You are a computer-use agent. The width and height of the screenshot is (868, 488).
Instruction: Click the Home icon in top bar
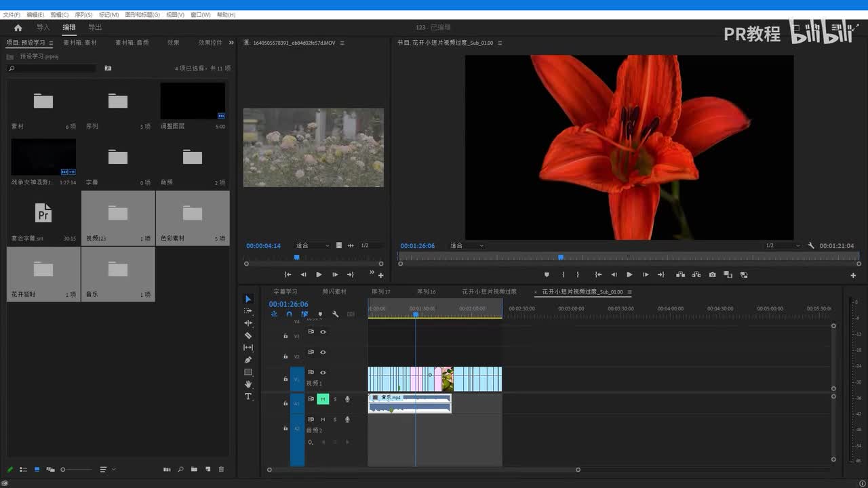pos(18,28)
